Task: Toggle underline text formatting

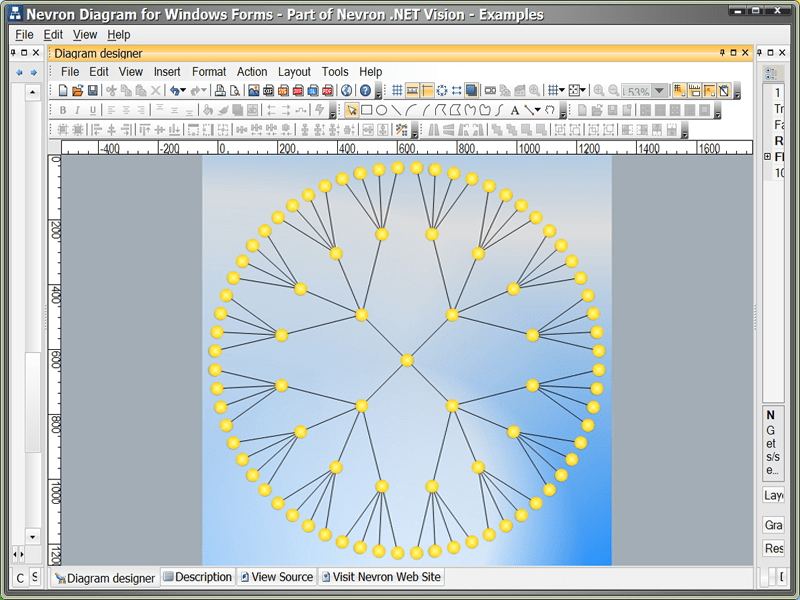Action: click(x=92, y=111)
